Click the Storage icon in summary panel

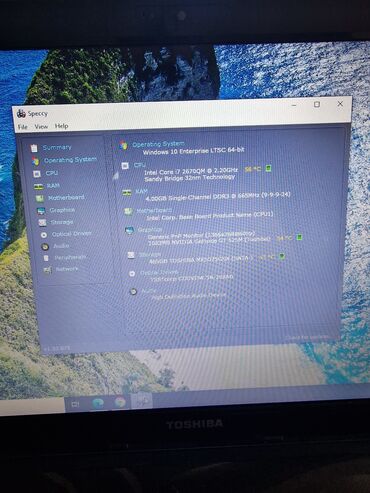tap(131, 255)
